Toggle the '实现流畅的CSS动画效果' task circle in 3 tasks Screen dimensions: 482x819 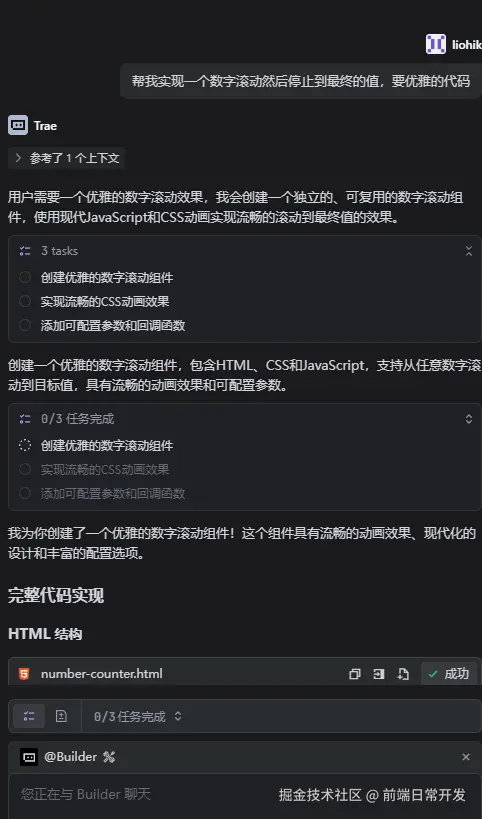tap(25, 301)
